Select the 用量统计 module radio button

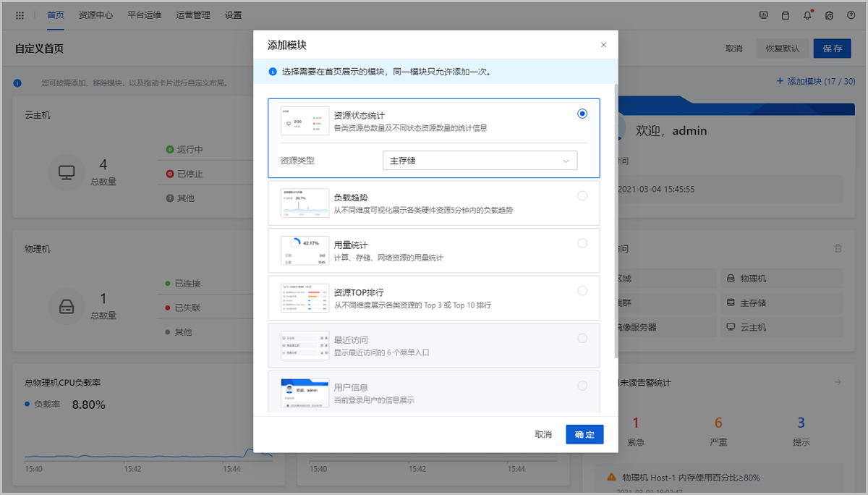[582, 244]
